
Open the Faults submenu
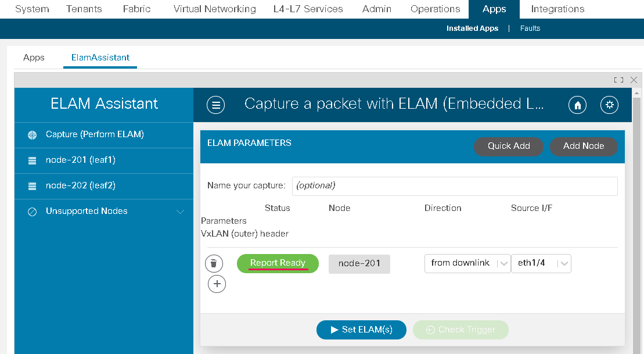530,28
